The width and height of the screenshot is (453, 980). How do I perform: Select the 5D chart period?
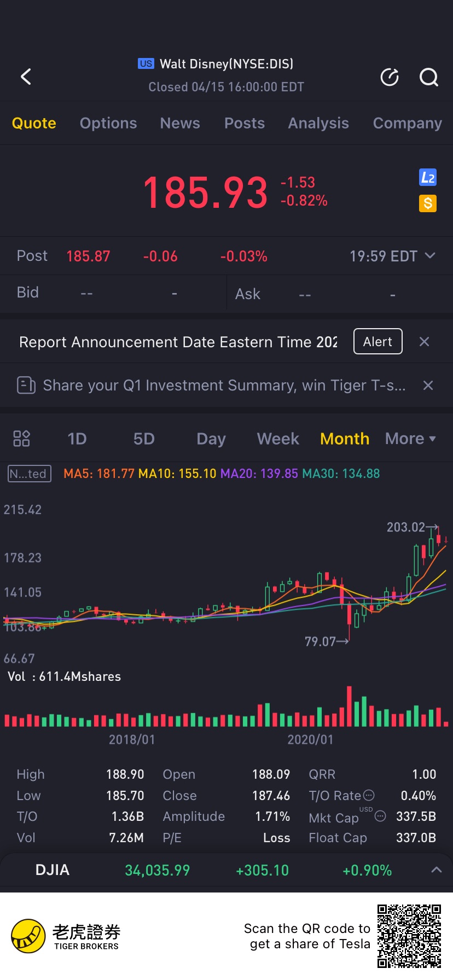[x=144, y=439]
